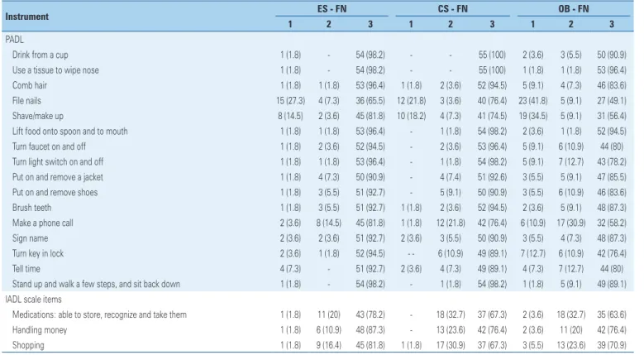The width and height of the screenshot is (644, 355).
Task: Click '7 (12.7)' in Turn key in lock row
Action: (532, 253)
